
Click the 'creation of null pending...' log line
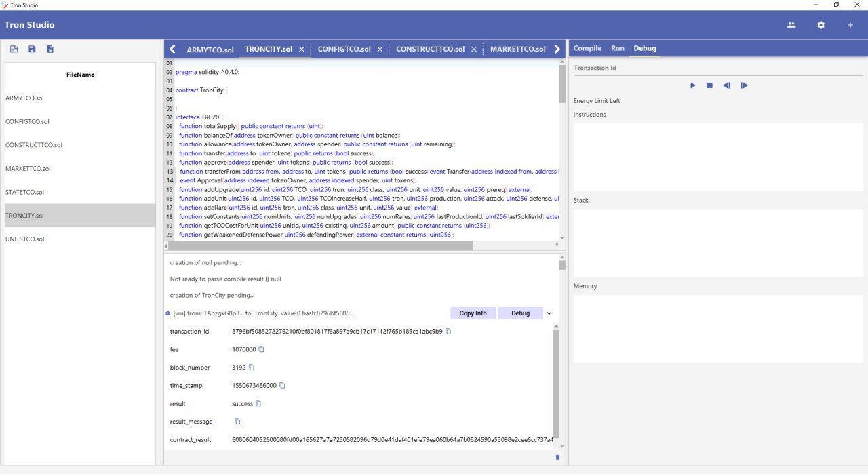pyautogui.click(x=205, y=262)
